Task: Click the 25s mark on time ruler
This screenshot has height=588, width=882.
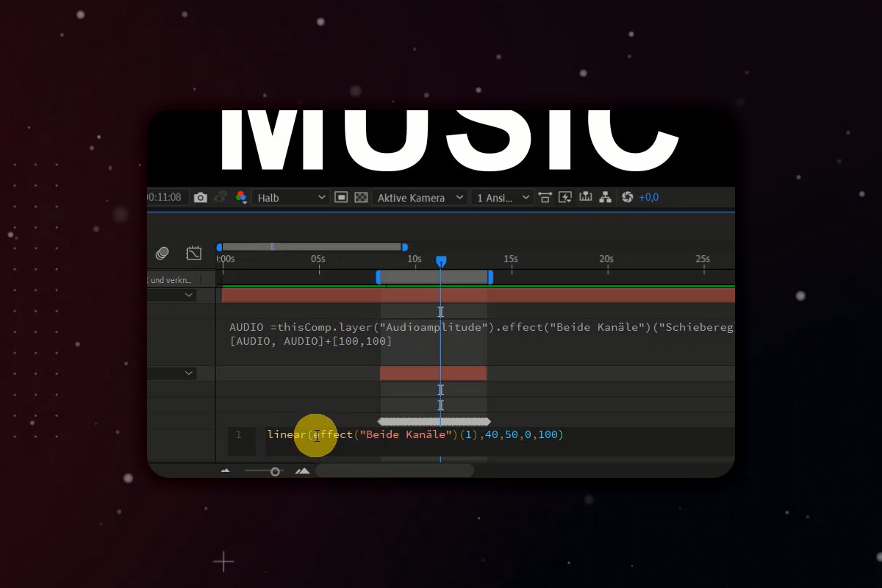Action: coord(703,259)
